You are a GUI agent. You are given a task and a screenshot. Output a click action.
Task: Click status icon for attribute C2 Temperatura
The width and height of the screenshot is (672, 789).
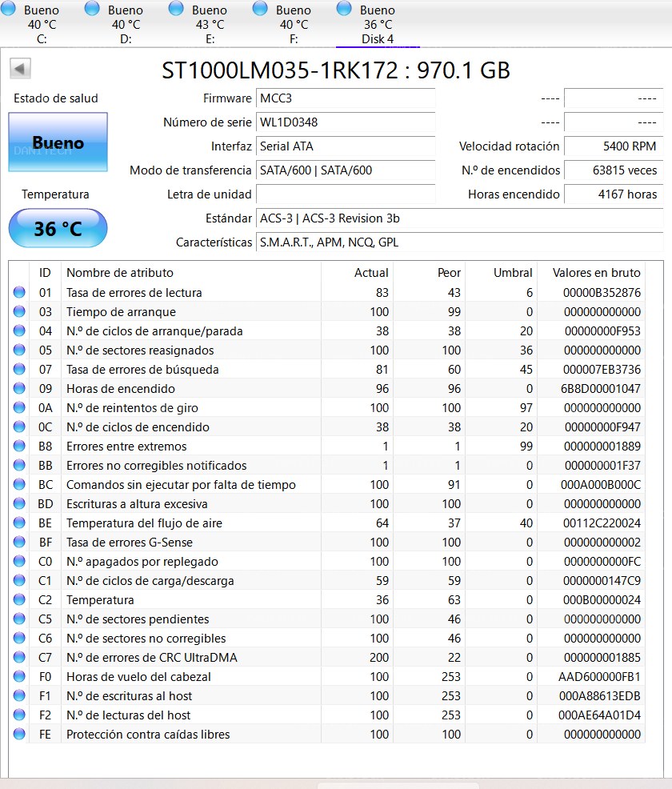click(19, 599)
